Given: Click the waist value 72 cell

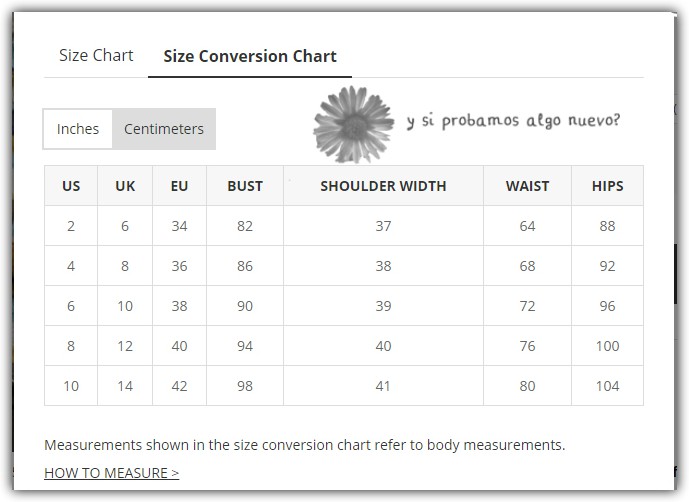Looking at the screenshot, I should (527, 306).
